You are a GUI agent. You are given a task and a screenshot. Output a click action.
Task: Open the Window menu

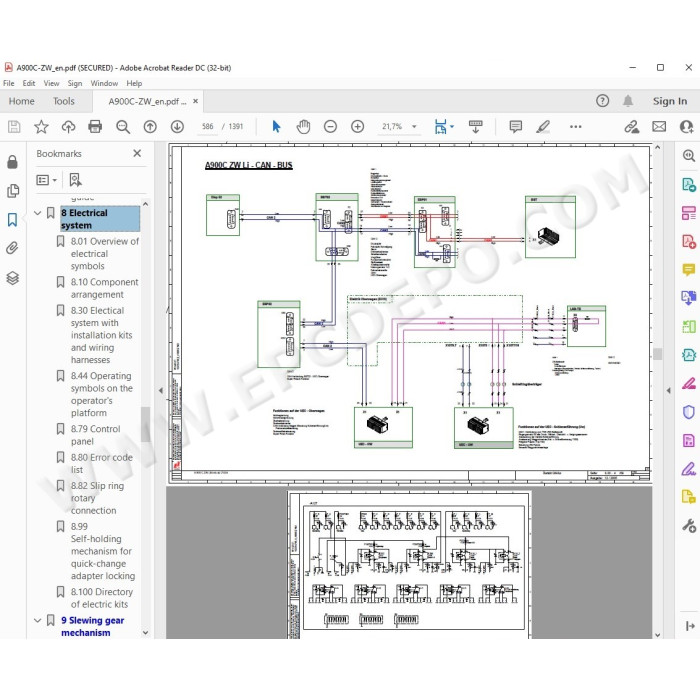[104, 83]
